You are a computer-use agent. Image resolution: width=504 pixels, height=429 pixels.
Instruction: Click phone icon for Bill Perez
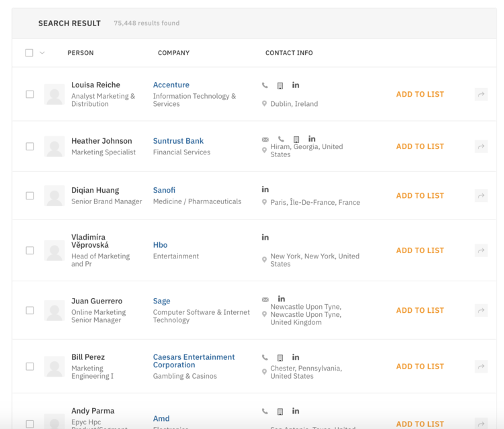(265, 357)
